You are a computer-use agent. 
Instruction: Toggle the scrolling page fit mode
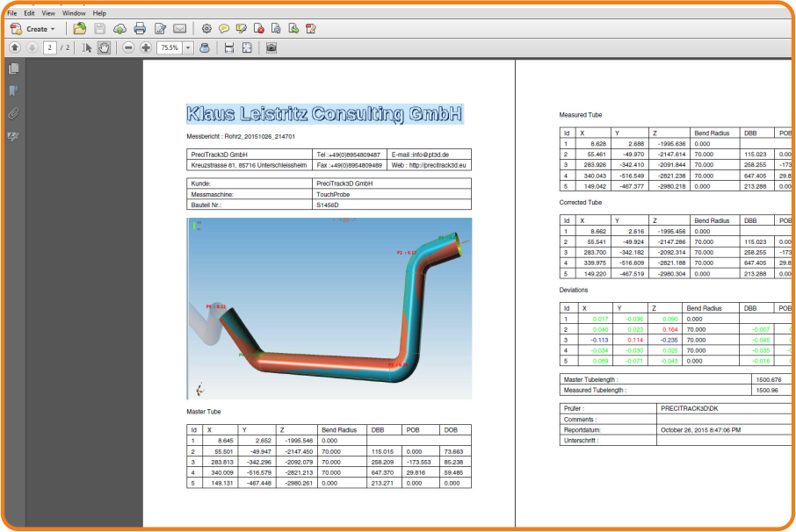click(229, 47)
